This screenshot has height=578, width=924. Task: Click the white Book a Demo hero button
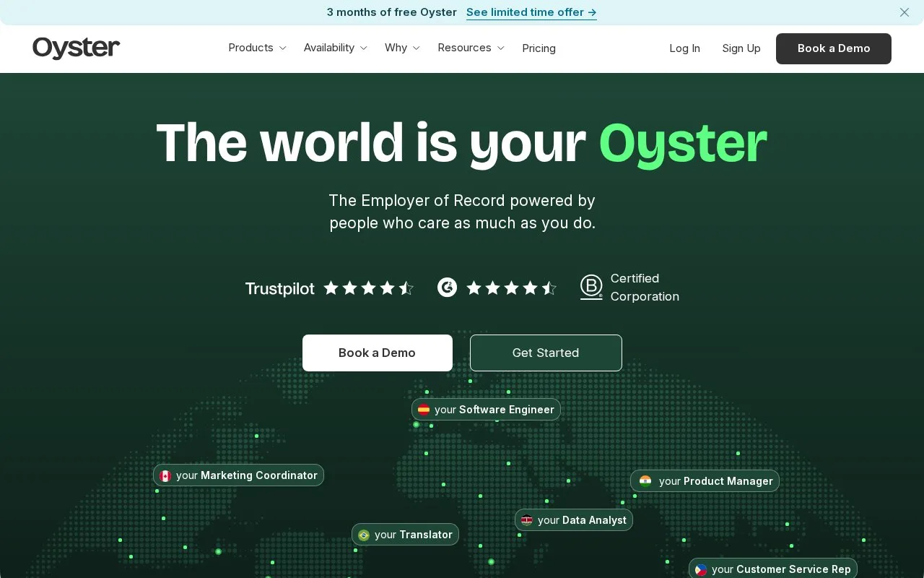point(378,353)
